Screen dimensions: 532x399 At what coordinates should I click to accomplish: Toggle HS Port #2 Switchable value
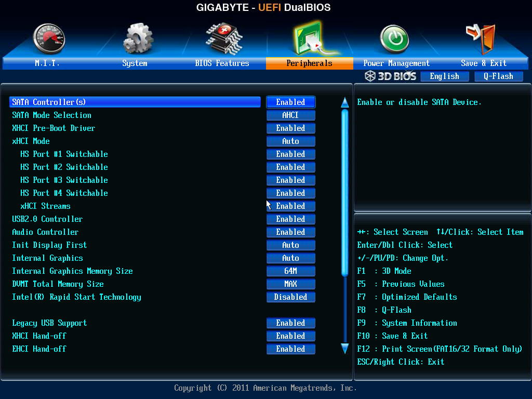[x=291, y=167]
